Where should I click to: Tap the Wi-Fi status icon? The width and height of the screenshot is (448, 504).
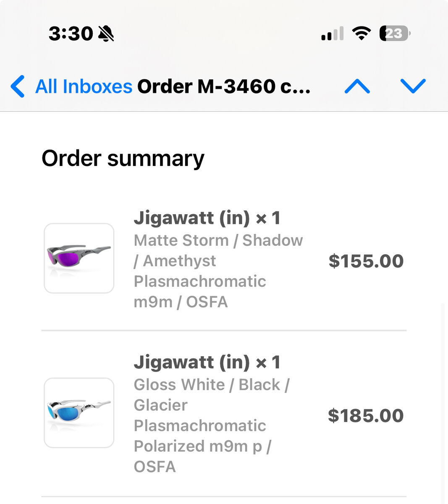(x=361, y=33)
